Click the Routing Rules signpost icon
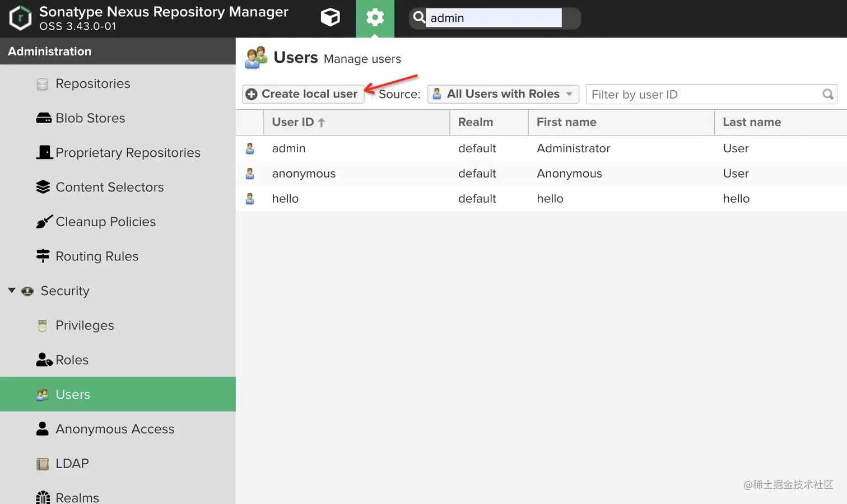Viewport: 847px width, 504px height. 43,256
